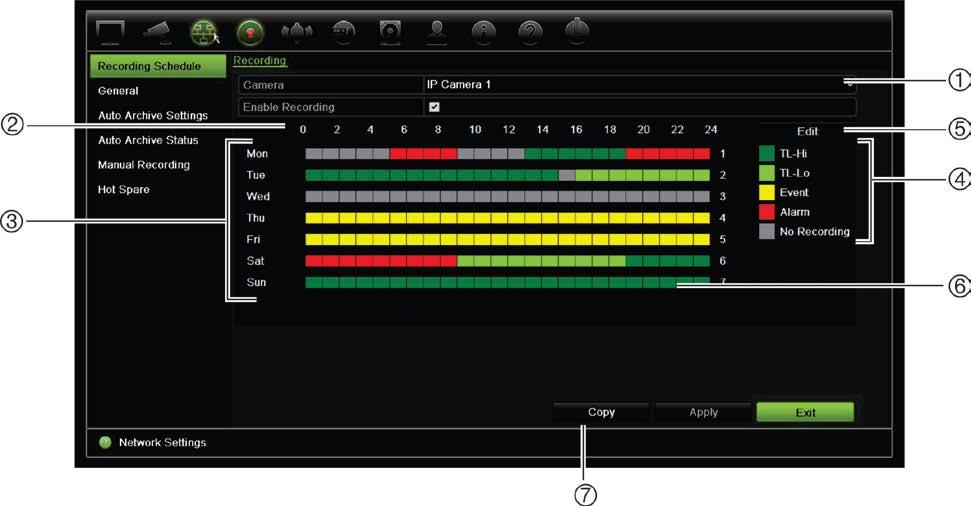Open the Help question-mark toolbar icon
Image resolution: width=971 pixels, height=506 pixels.
pyautogui.click(x=530, y=33)
